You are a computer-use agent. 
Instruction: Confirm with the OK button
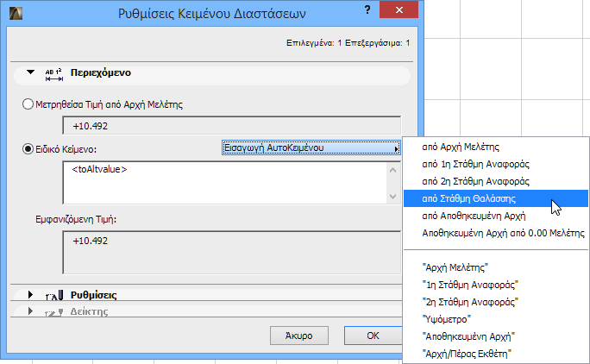[x=373, y=336]
